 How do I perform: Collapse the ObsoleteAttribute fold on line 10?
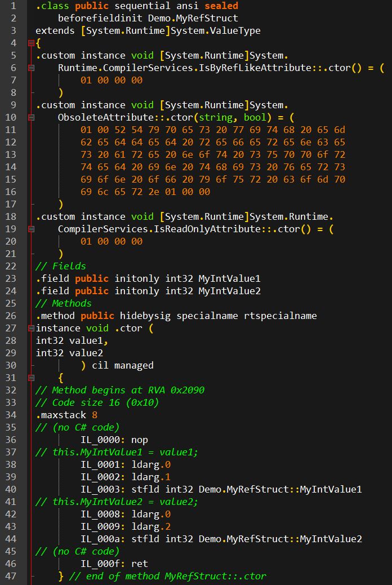click(30, 117)
